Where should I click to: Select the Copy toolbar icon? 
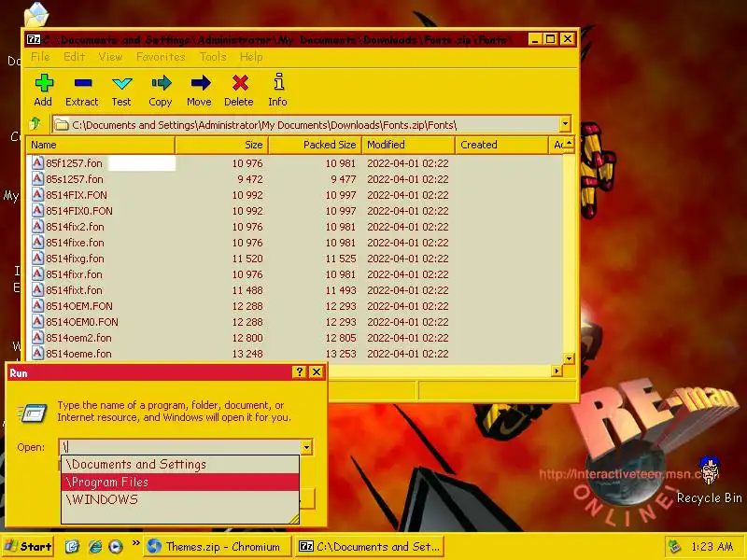click(x=162, y=83)
